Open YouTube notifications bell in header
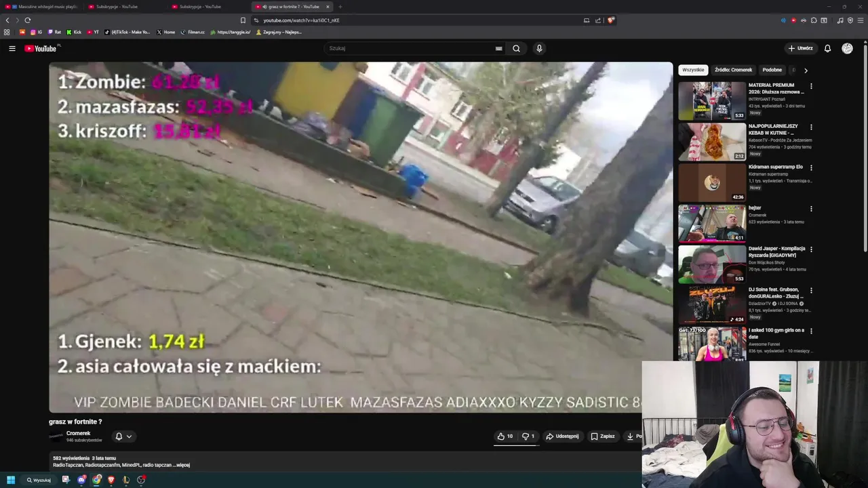 827,48
